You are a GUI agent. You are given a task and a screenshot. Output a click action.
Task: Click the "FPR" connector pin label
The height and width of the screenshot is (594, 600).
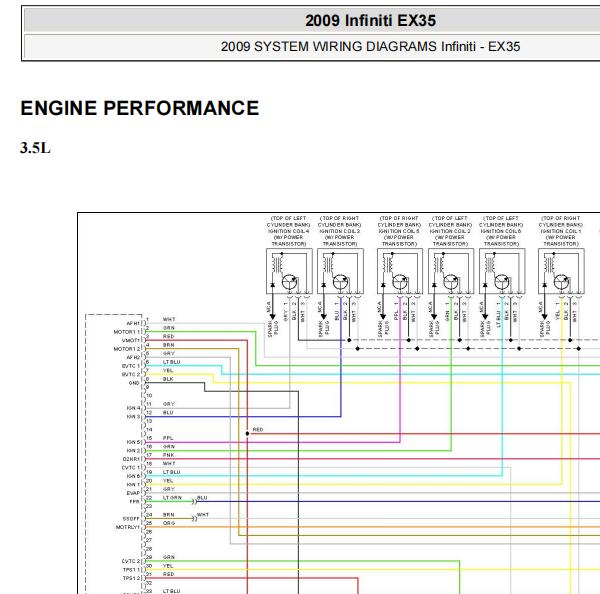click(135, 501)
